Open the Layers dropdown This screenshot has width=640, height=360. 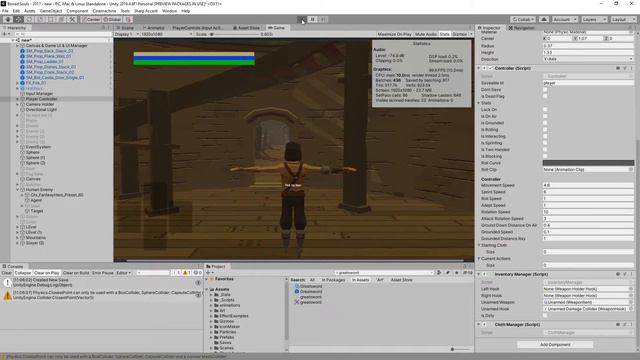point(593,19)
